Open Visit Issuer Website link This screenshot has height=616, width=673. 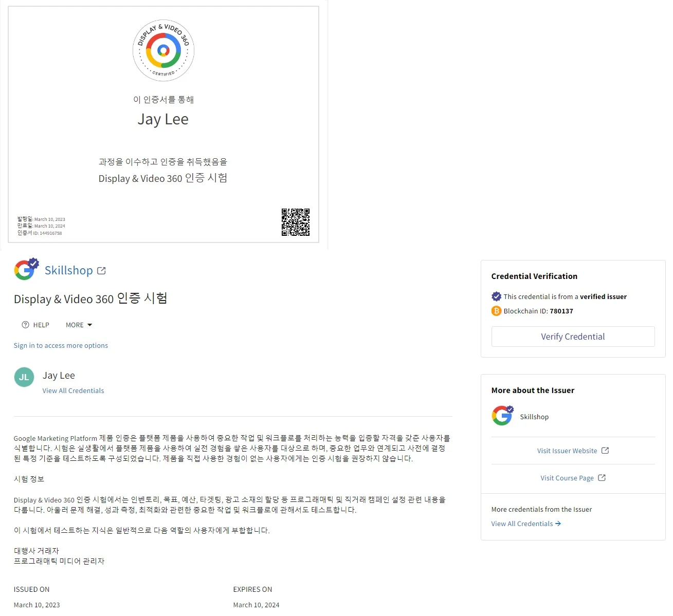[567, 451]
